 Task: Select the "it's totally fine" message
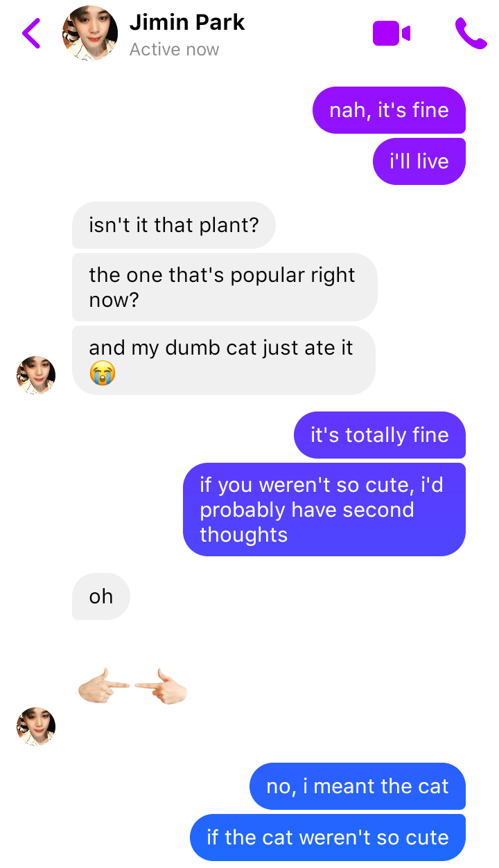coord(380,435)
